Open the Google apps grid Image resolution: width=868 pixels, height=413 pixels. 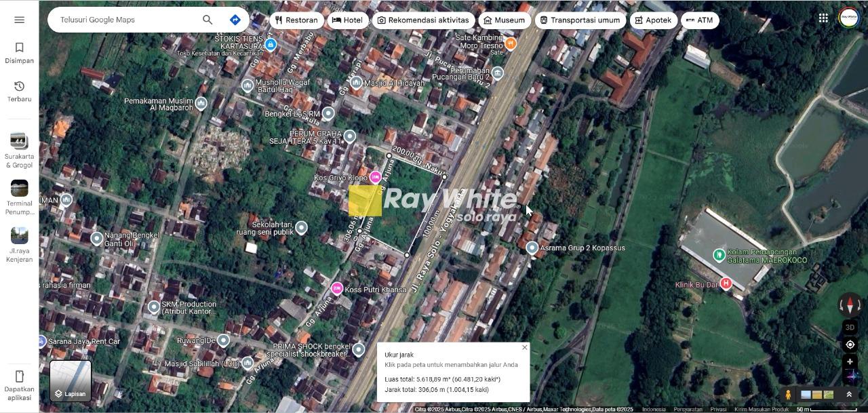pos(823,18)
